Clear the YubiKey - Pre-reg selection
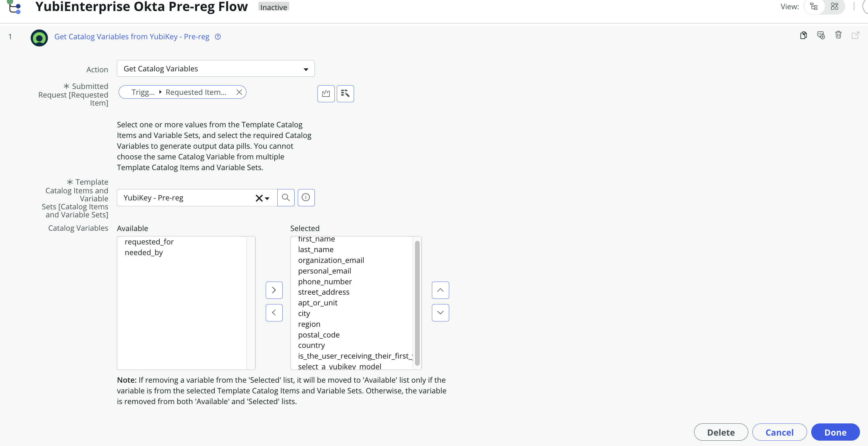The width and height of the screenshot is (868, 446). pyautogui.click(x=259, y=198)
